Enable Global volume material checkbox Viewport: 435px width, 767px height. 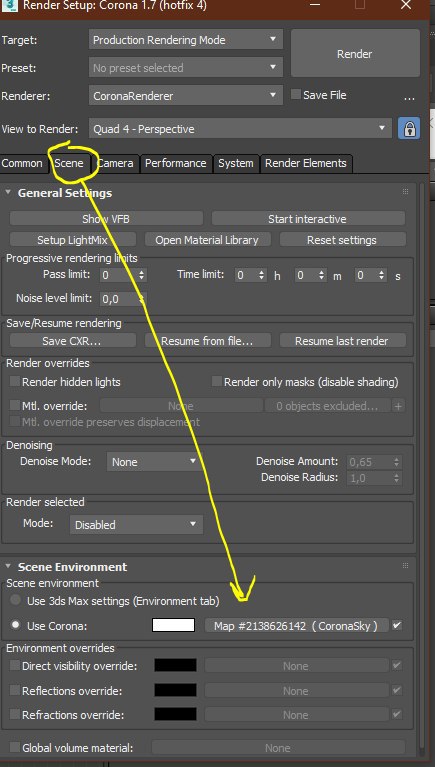[x=15, y=747]
